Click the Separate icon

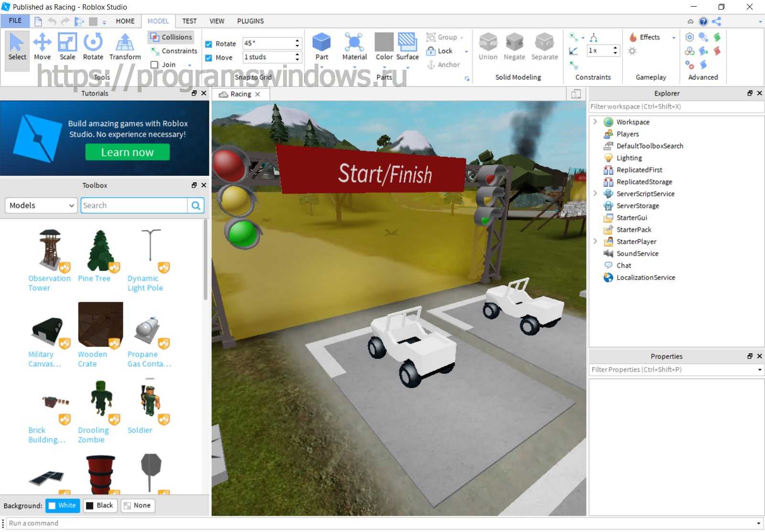click(545, 47)
